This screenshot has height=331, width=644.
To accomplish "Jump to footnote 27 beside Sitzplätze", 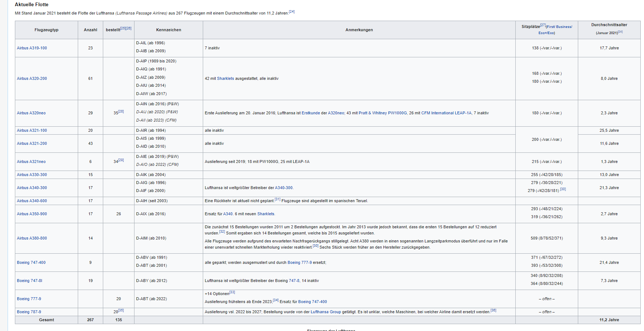I will tap(543, 25).
